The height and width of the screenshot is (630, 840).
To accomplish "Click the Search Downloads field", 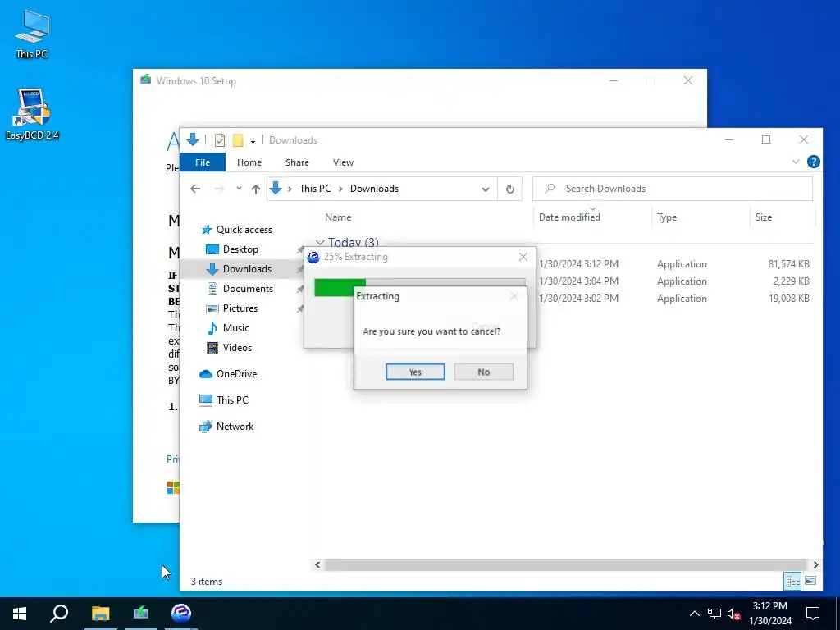I will pos(673,189).
